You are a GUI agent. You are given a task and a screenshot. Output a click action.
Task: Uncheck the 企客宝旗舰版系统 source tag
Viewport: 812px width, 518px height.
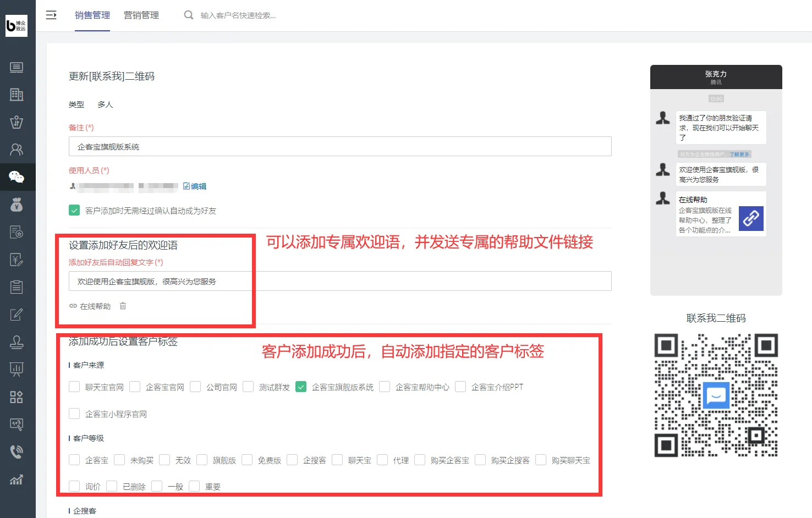(x=301, y=387)
